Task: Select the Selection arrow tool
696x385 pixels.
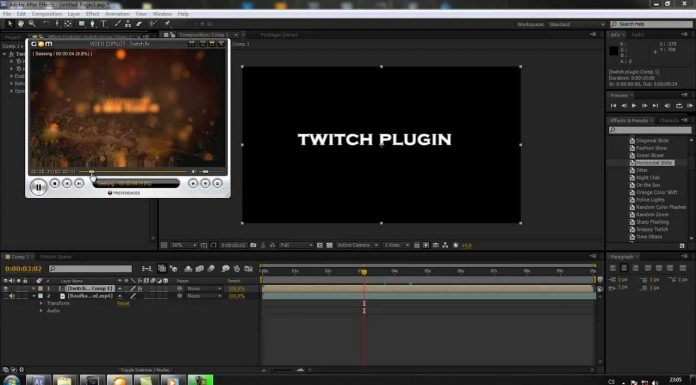Action: pyautogui.click(x=10, y=24)
